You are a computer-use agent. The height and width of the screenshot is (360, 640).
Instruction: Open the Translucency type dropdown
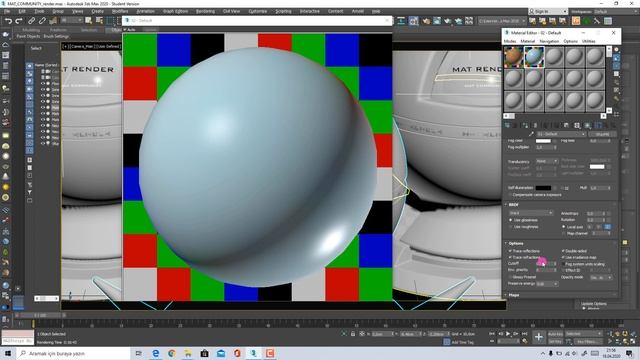[547, 161]
